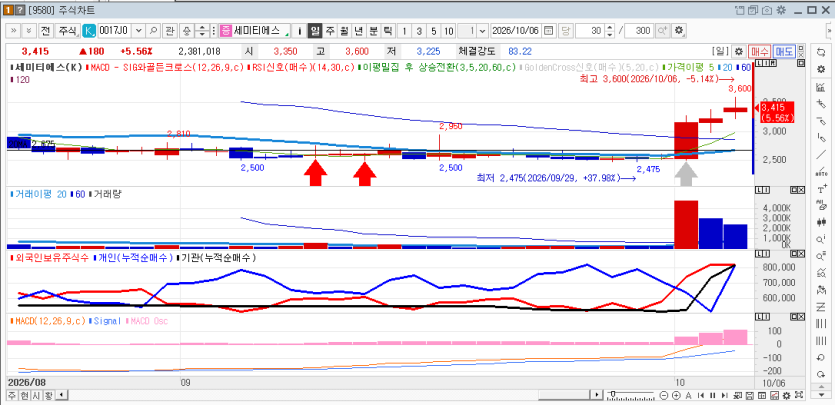Select the 10 interval button
The height and width of the screenshot is (405, 835).
pos(448,31)
